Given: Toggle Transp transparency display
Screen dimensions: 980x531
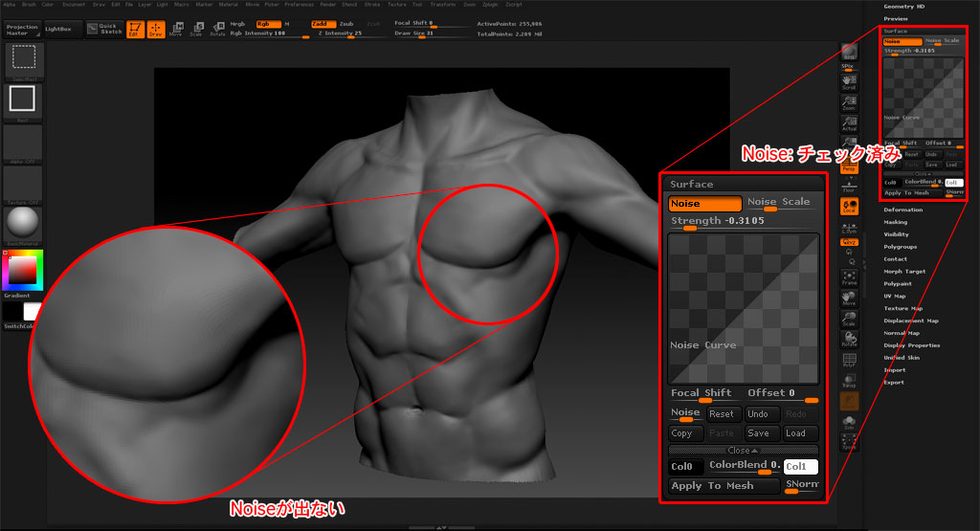Looking at the screenshot, I should [x=849, y=381].
